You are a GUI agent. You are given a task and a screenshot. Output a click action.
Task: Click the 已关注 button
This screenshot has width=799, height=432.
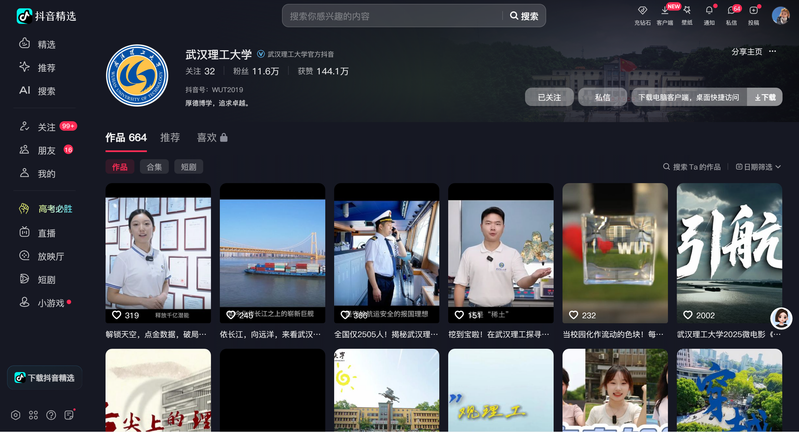tap(549, 97)
